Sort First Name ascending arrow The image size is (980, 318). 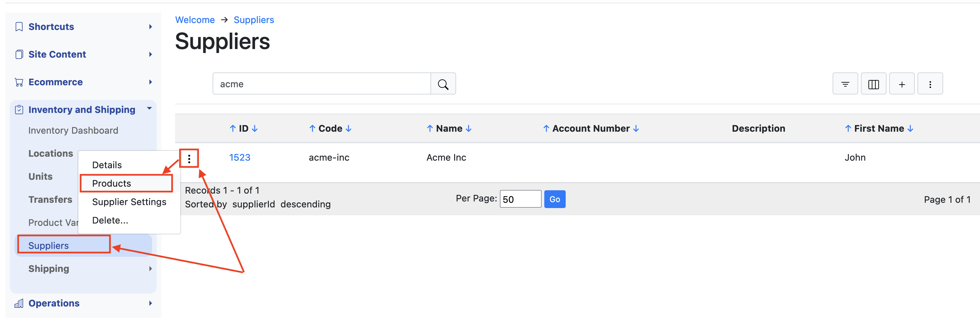848,129
